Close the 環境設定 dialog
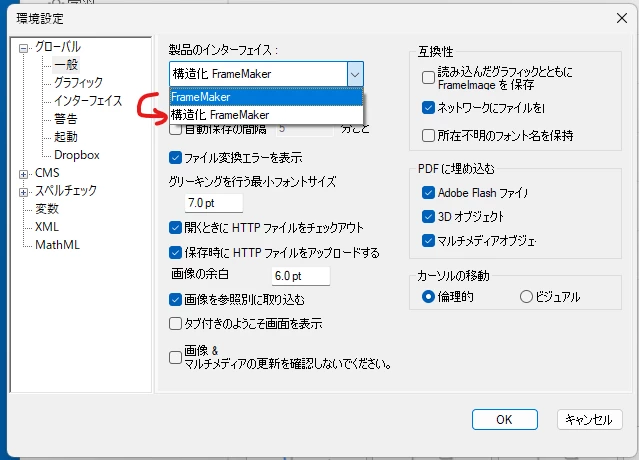 coord(621,18)
